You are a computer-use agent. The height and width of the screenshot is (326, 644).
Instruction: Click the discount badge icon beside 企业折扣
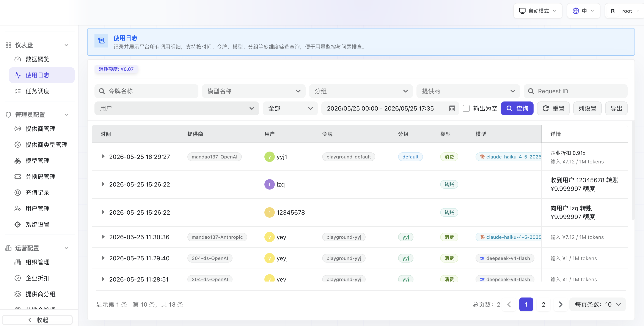point(17,278)
